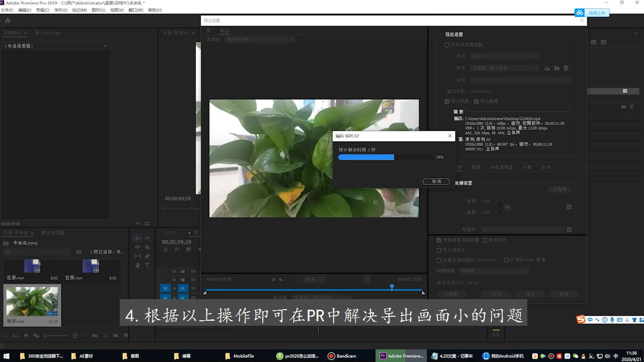The width and height of the screenshot is (644, 362).
Task: Select the Pen tool
Action: (x=147, y=256)
